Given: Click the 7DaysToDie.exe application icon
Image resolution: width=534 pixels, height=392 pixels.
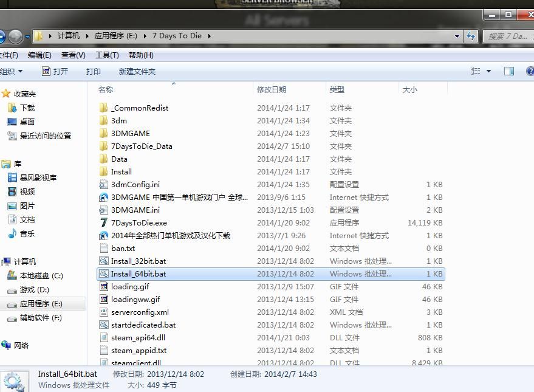Looking at the screenshot, I should point(104,223).
